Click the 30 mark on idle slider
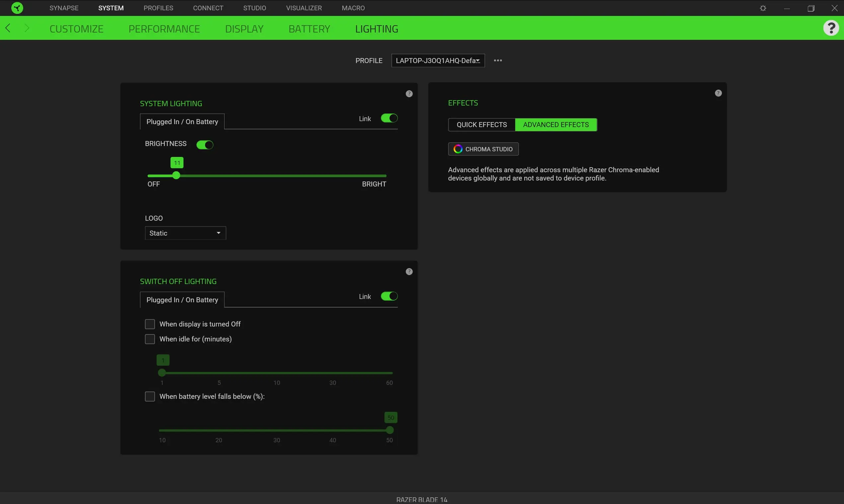This screenshot has width=844, height=504. [x=332, y=383]
